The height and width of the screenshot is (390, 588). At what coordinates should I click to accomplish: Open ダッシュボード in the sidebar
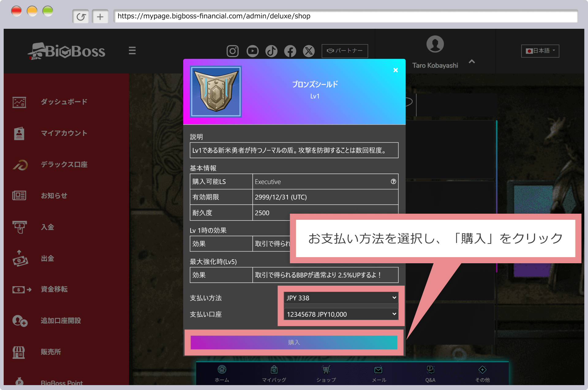(64, 102)
